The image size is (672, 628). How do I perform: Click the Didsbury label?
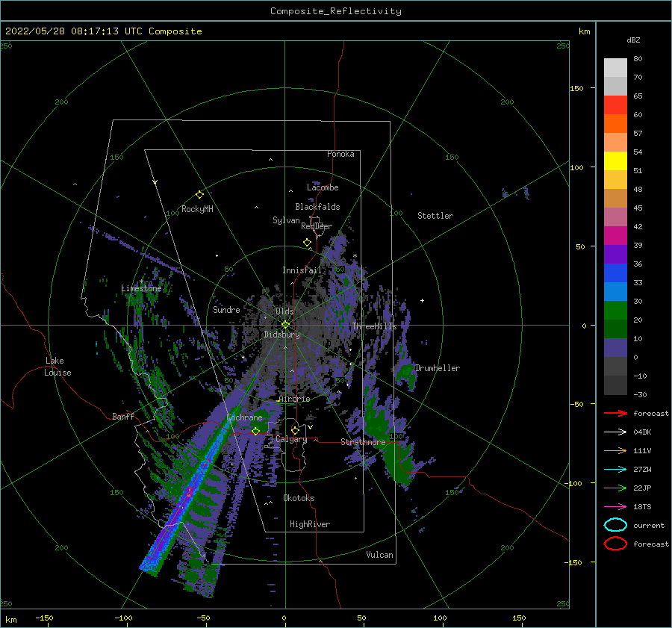[281, 335]
